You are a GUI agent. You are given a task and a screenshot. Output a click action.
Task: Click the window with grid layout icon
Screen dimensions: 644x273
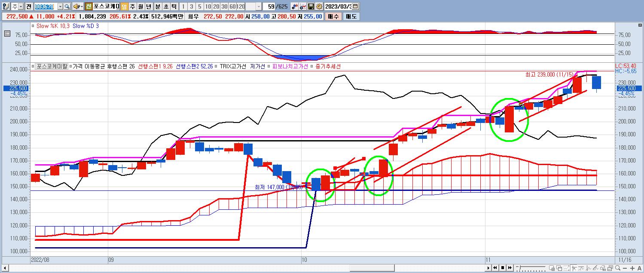[x=552, y=268]
